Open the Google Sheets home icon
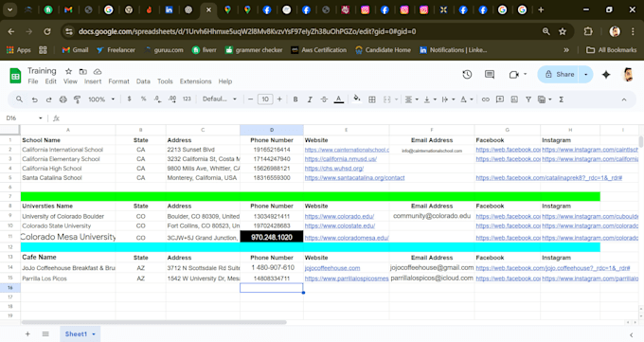The image size is (644, 342). 15,76
